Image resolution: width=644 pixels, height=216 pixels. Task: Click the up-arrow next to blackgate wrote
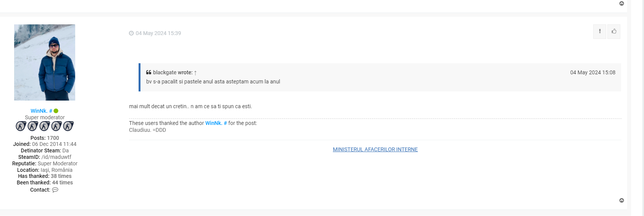195,73
